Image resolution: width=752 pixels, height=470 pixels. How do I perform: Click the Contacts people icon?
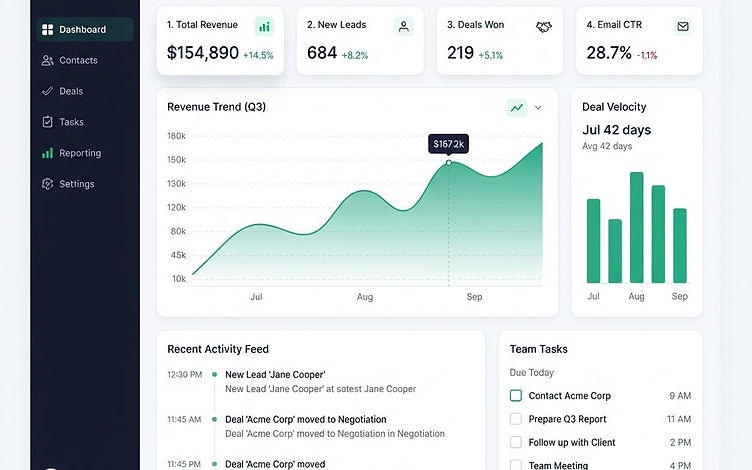[47, 60]
